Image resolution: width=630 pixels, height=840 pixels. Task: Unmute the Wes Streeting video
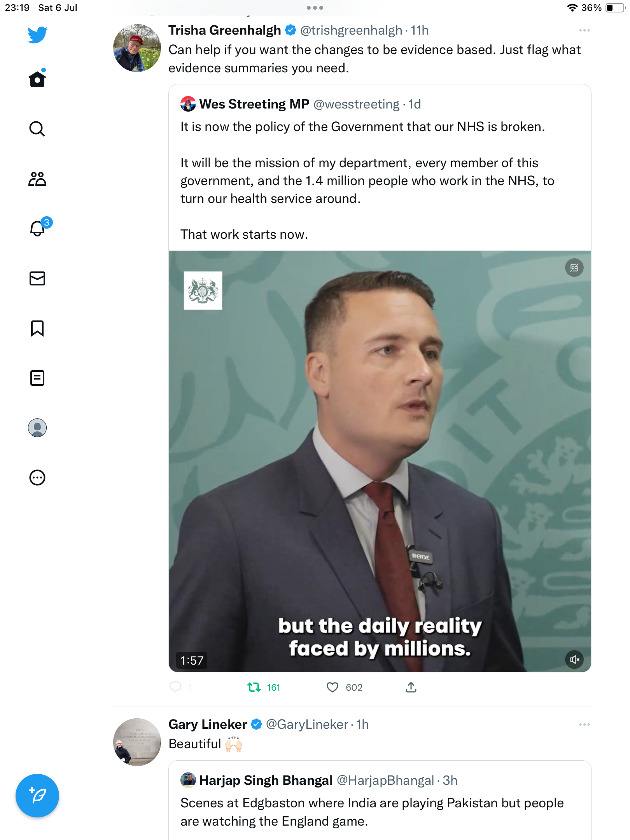coord(574,660)
